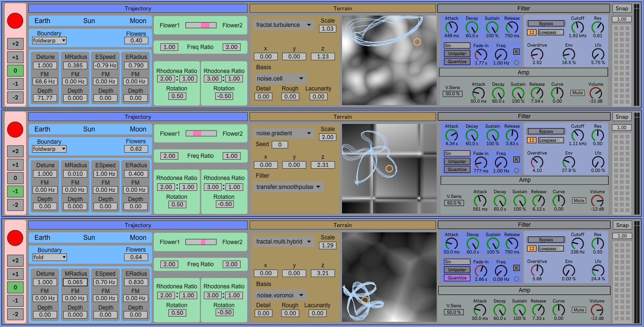Mute the middle voice amp
The image size is (644, 327).
pos(579,201)
